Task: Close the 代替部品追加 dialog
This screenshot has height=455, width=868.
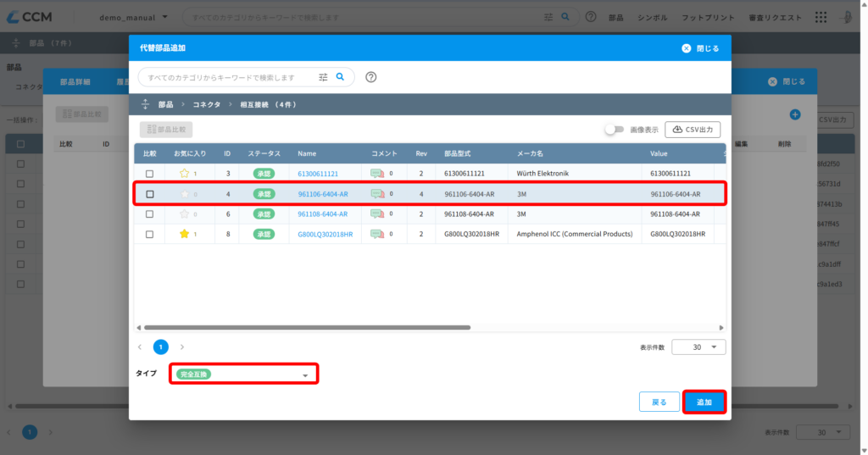Action: [x=700, y=48]
